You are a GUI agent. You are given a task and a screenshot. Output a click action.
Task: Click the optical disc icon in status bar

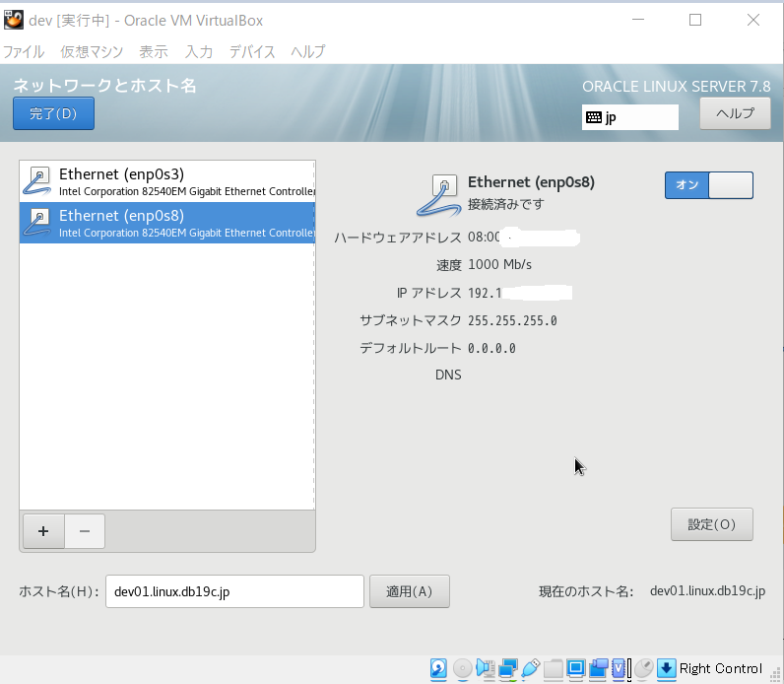pyautogui.click(x=463, y=668)
